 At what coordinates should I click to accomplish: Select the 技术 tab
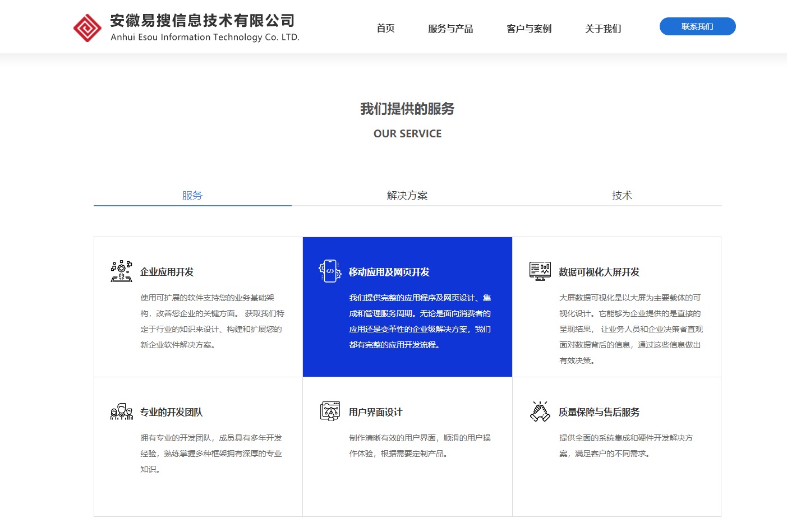click(x=622, y=196)
